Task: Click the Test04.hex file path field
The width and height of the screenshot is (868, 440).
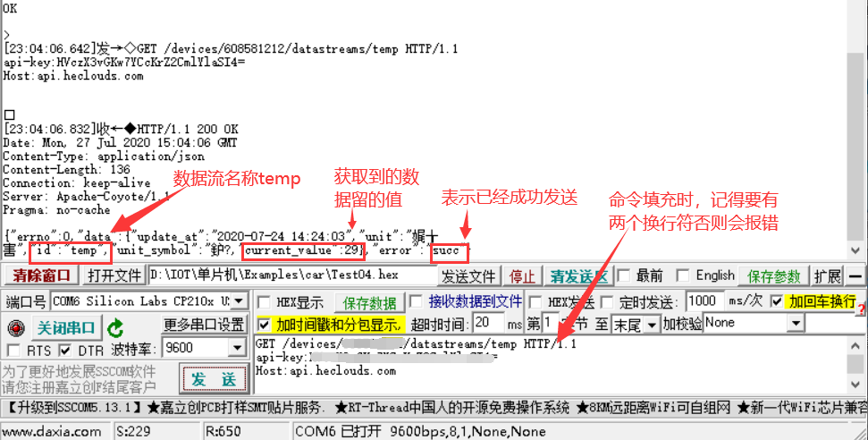Action: (x=293, y=275)
